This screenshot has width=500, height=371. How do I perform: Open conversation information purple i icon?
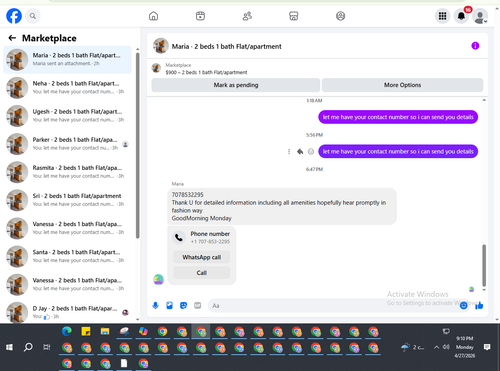pyautogui.click(x=475, y=46)
